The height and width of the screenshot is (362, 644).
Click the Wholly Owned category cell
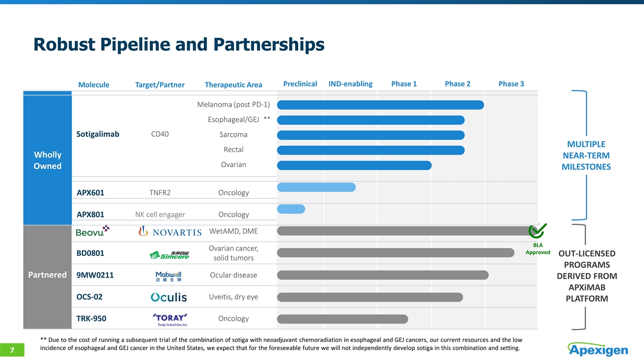[47, 160]
